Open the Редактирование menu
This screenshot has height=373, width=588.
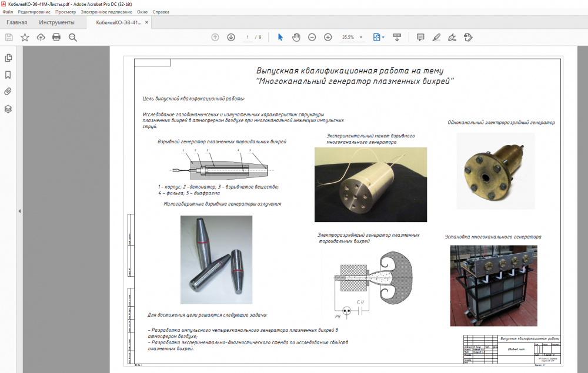click(x=34, y=12)
